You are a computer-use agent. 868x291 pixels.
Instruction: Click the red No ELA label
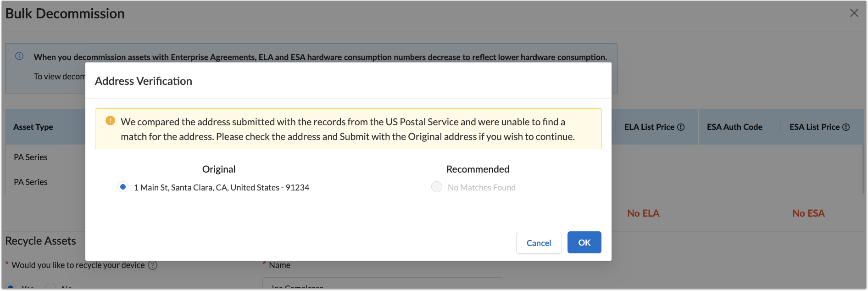[x=643, y=213]
